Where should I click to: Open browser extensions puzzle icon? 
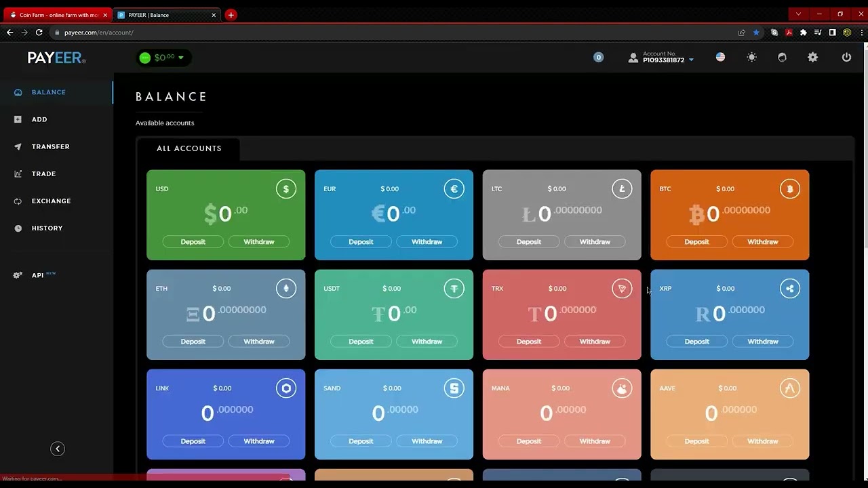tap(804, 33)
